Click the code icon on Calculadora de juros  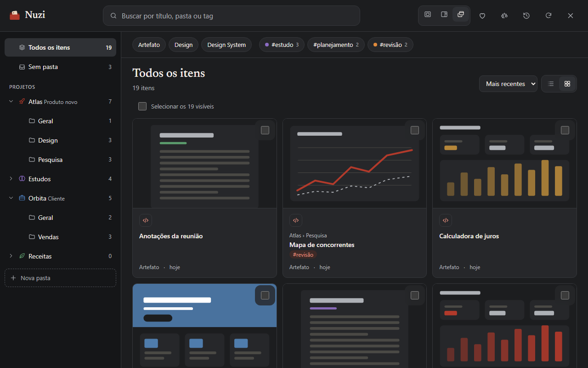tap(446, 220)
